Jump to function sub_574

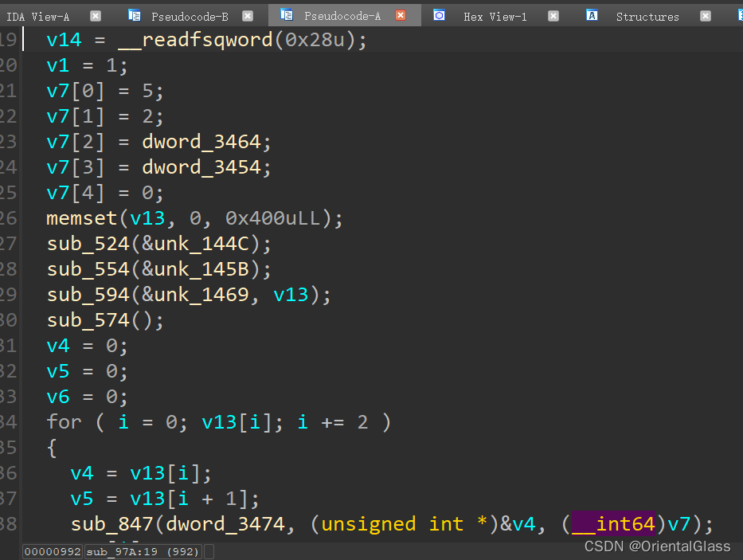pyautogui.click(x=88, y=320)
